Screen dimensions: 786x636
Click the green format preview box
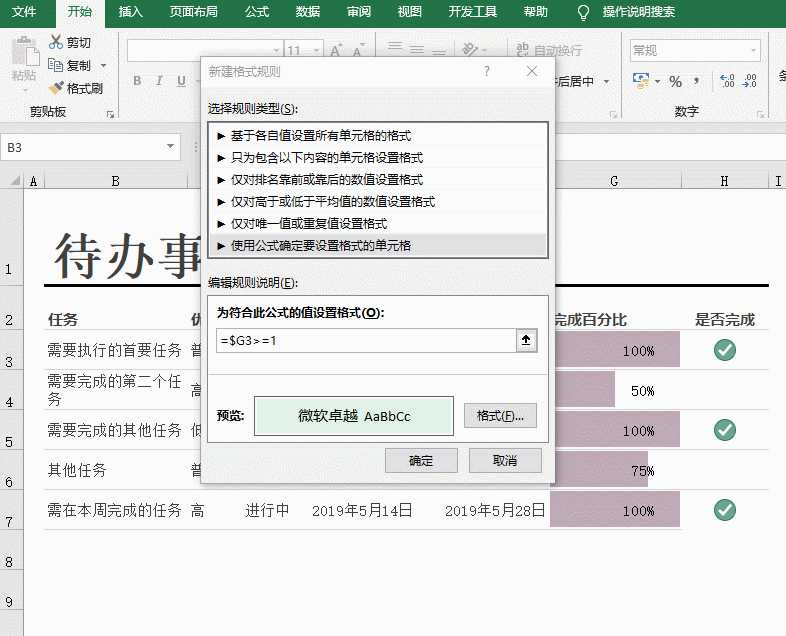(x=354, y=416)
